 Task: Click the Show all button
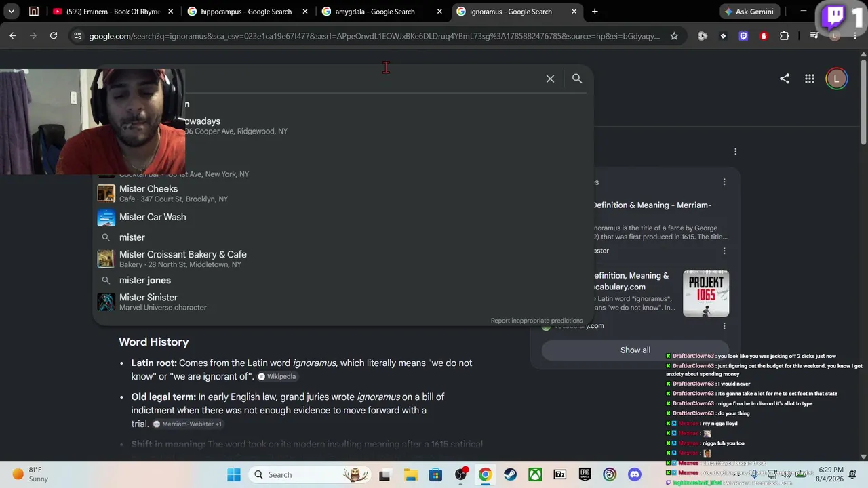point(635,350)
